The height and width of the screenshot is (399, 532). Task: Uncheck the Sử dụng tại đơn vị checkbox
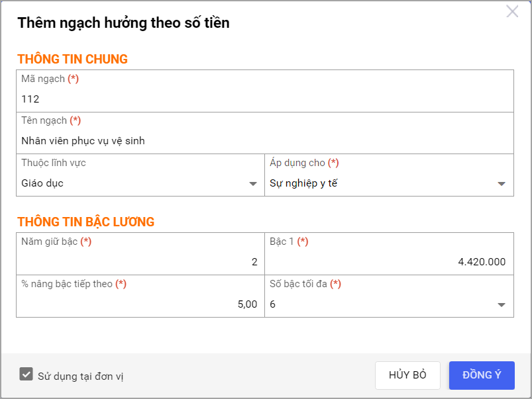26,374
